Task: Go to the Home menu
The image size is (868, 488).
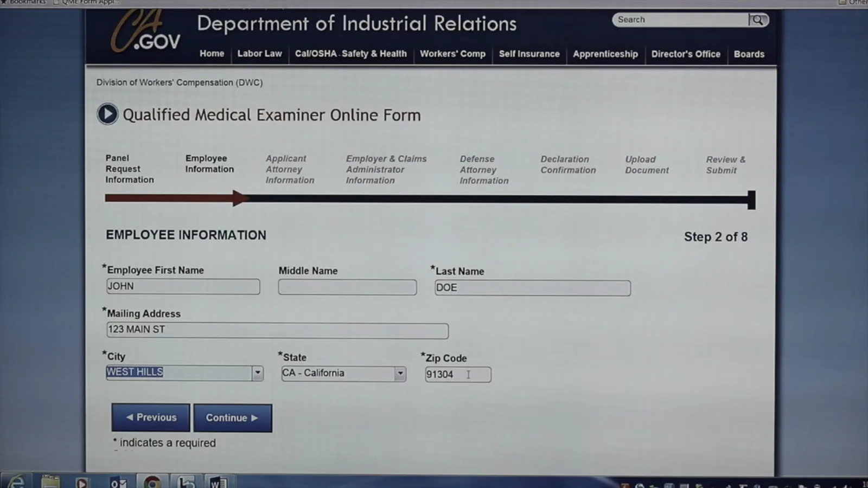Action: coord(212,54)
